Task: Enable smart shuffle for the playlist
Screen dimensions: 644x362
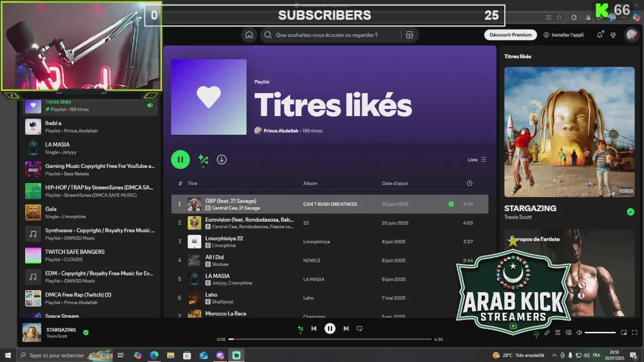Action: (203, 159)
